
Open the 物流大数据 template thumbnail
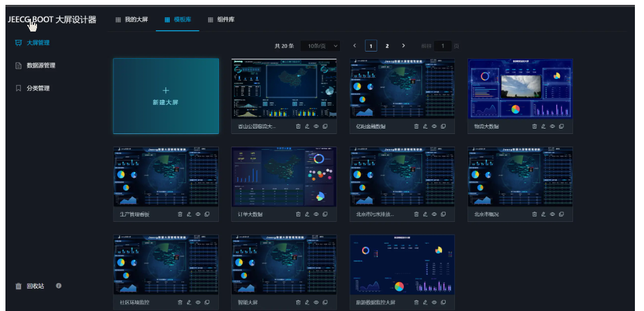pyautogui.click(x=520, y=89)
